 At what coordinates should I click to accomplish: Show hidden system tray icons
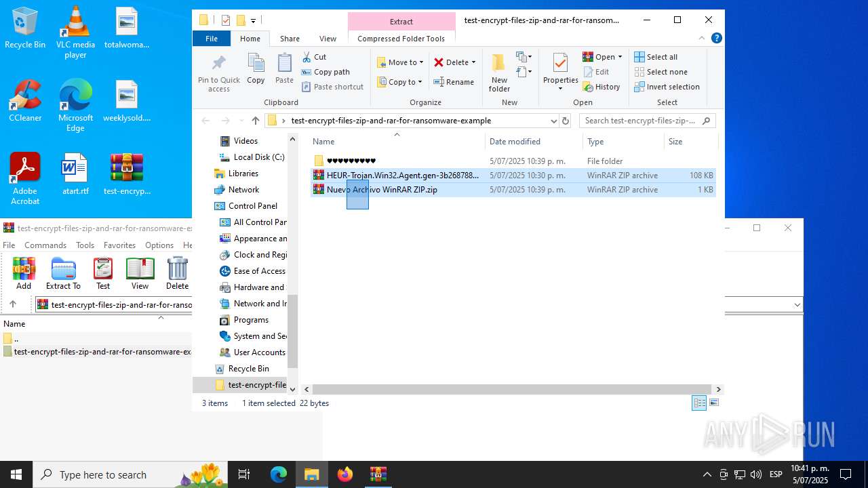pyautogui.click(x=707, y=474)
